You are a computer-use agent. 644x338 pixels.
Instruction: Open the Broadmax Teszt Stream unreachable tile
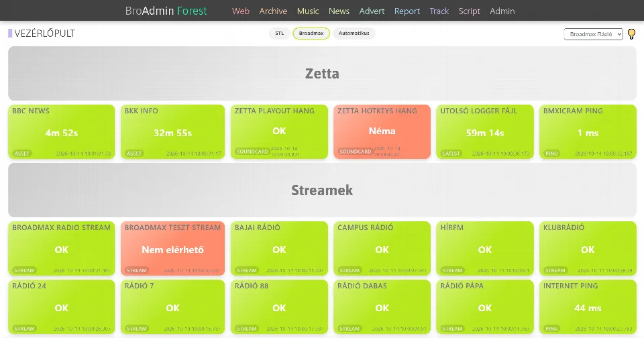click(x=173, y=248)
